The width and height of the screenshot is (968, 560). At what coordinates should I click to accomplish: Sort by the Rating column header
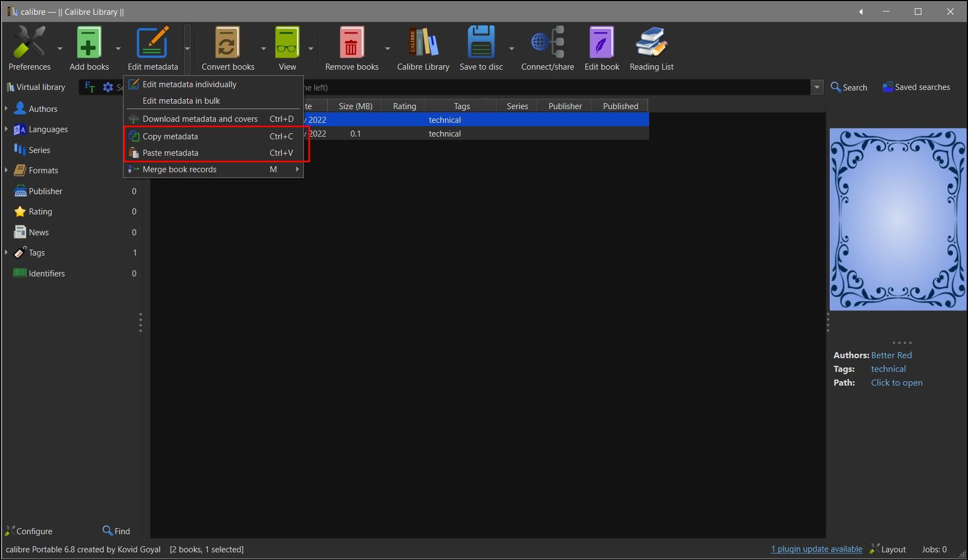click(404, 106)
